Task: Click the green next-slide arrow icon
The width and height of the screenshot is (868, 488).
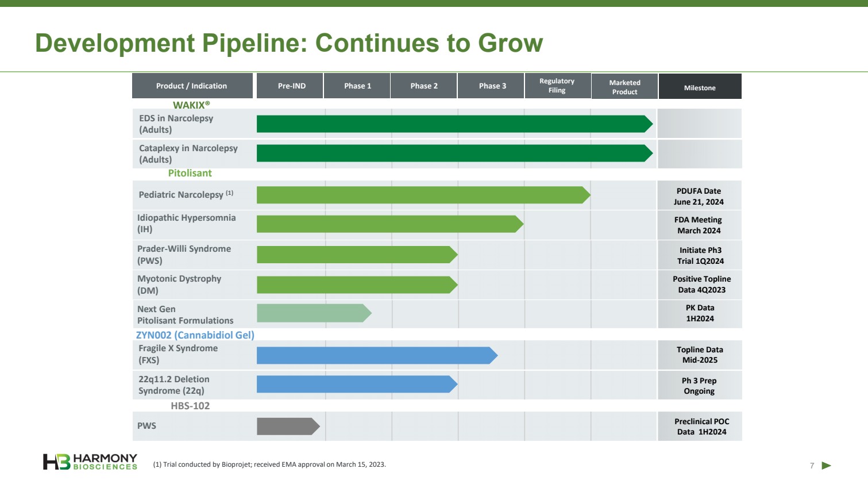Action: coord(826,466)
